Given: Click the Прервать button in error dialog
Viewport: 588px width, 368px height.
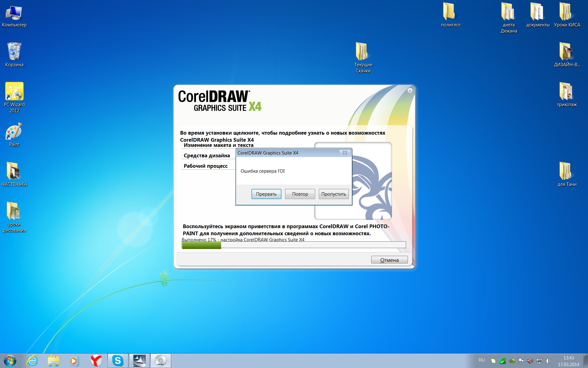Looking at the screenshot, I should tap(266, 194).
